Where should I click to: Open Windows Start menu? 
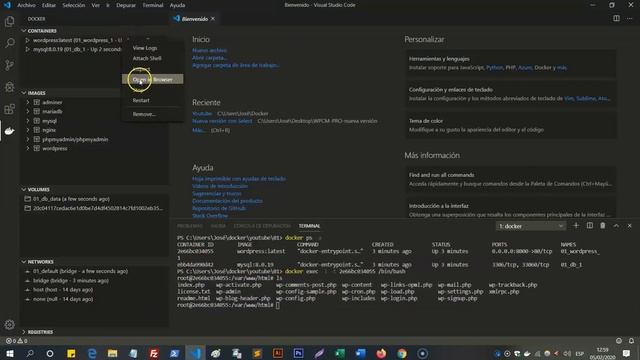[10, 353]
